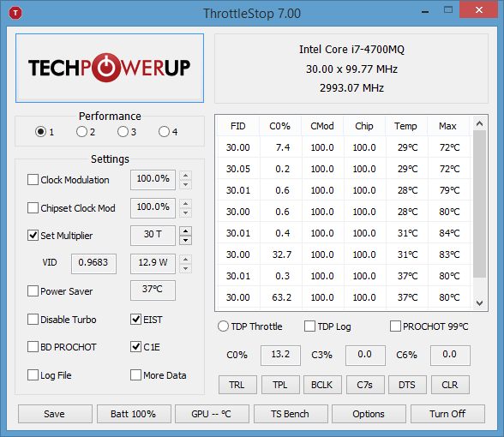Click the GPU temperature button
The width and height of the screenshot is (504, 437).
click(212, 414)
